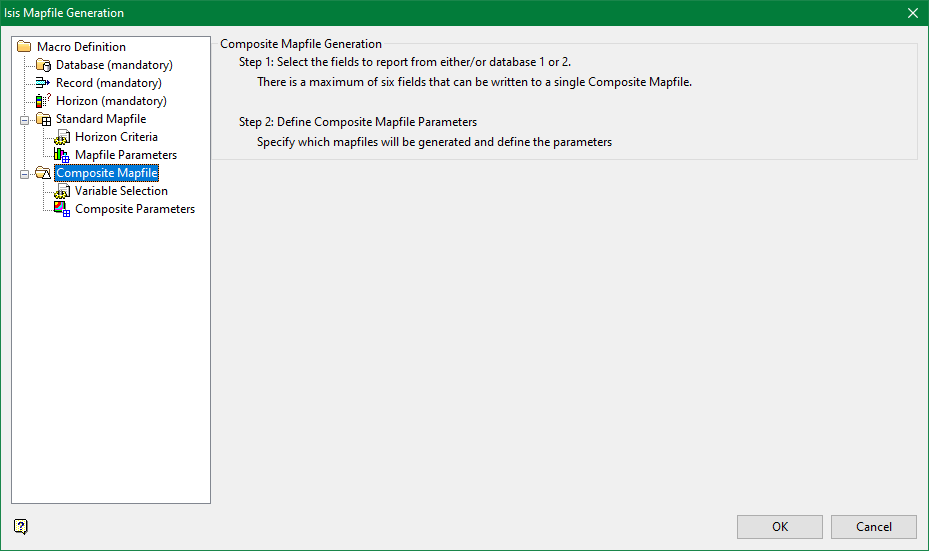Close the Isis Mapfile Generation dialog

pos(913,12)
